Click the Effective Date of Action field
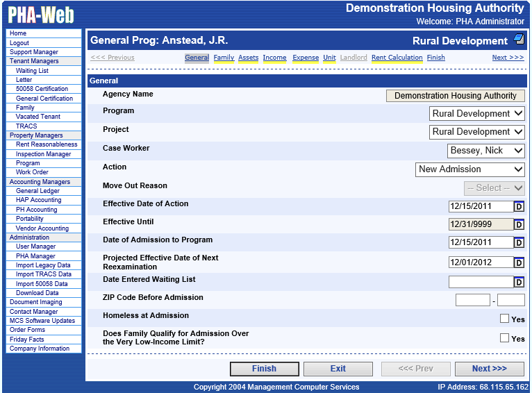Viewport: 532px width, 393px height. (x=481, y=206)
